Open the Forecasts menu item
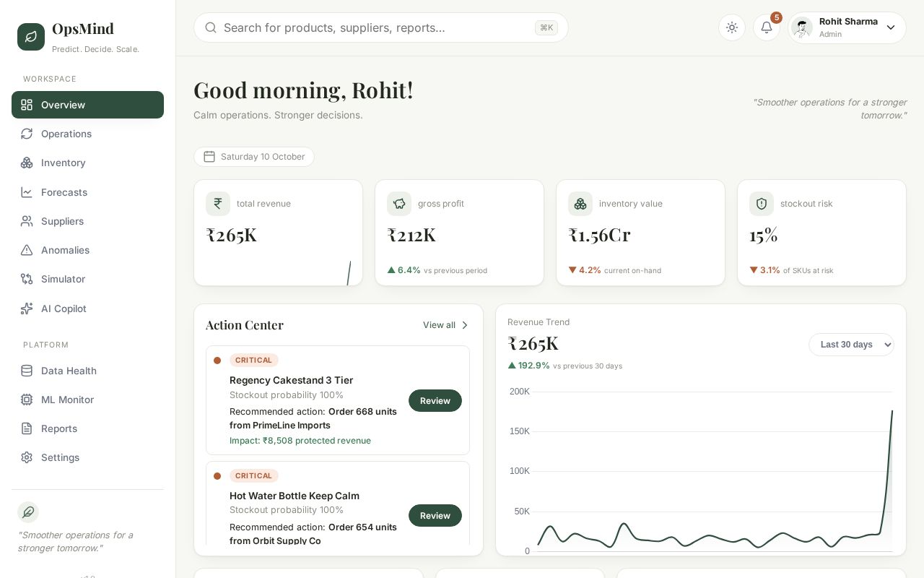The image size is (924, 578). (x=87, y=192)
